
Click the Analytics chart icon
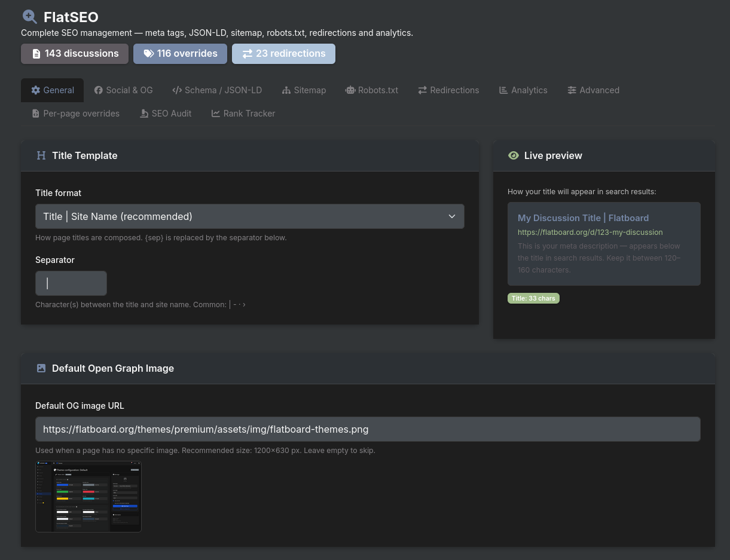[x=503, y=90]
